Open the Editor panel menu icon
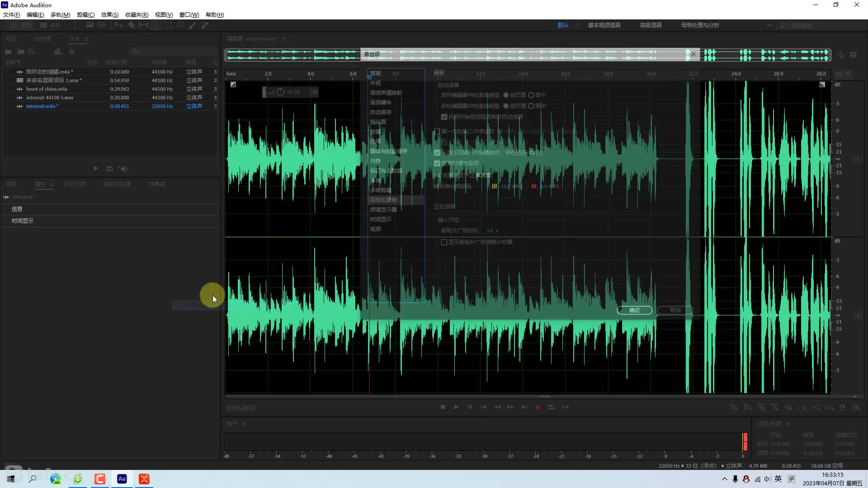 [x=285, y=39]
